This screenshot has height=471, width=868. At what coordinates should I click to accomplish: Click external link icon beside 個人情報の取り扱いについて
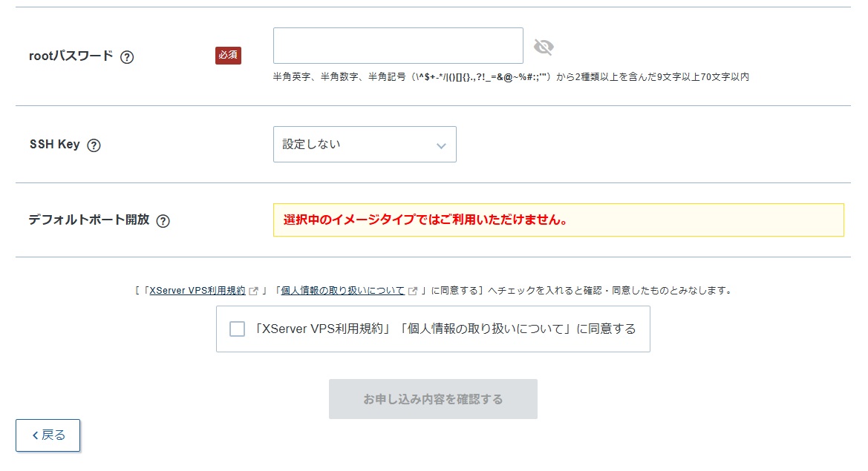pyautogui.click(x=412, y=291)
